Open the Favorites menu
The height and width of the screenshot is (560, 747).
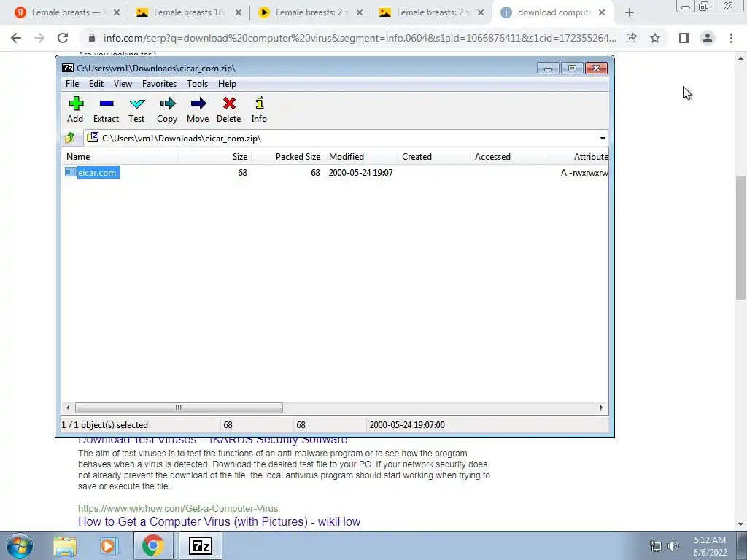[x=159, y=84]
